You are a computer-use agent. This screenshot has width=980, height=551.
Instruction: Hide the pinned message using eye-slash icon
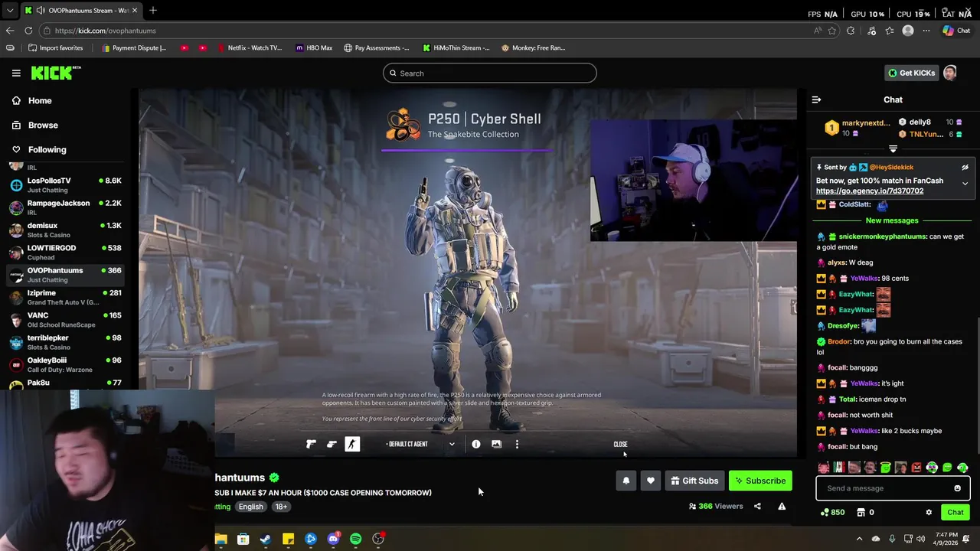[x=965, y=167]
